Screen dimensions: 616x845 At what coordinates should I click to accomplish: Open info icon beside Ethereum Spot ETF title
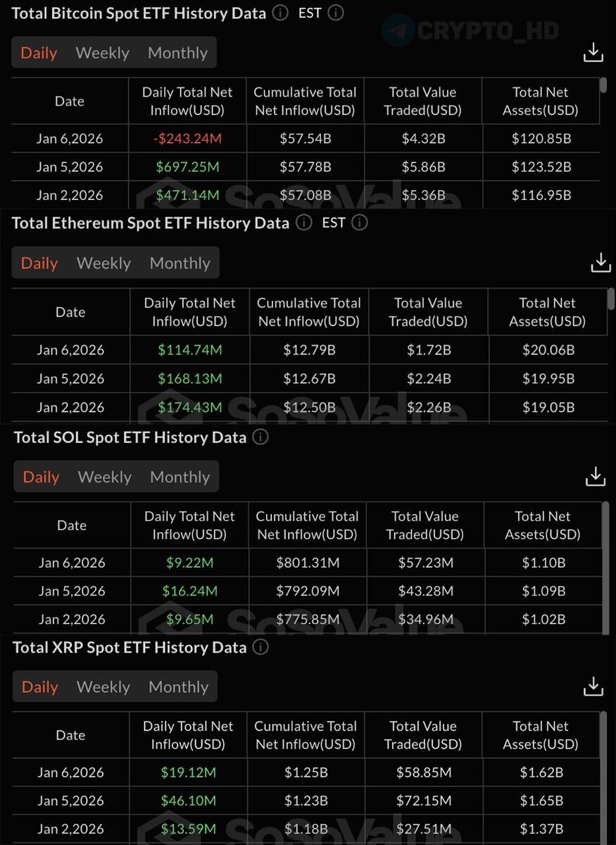coord(303,223)
